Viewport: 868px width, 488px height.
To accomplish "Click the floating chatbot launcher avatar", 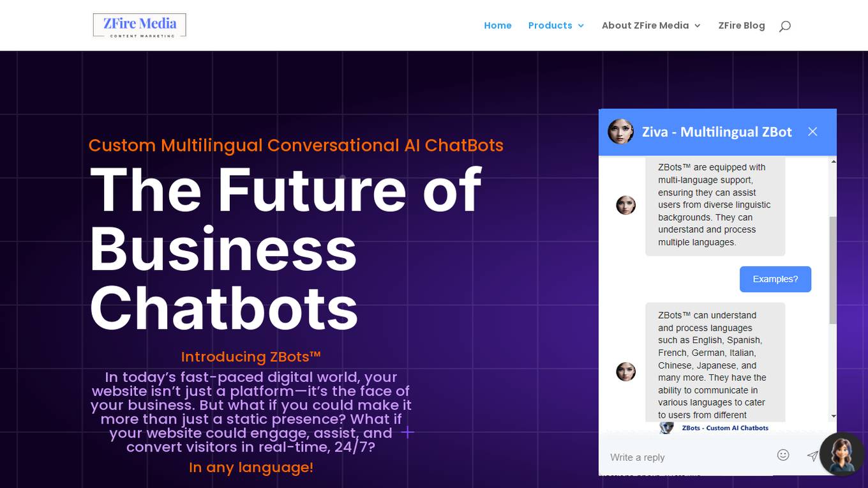I will coord(842,454).
